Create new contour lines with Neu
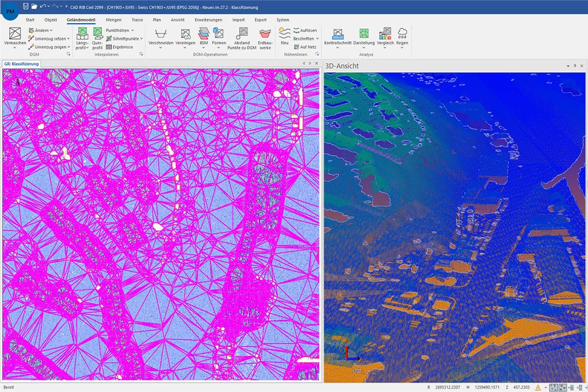 tap(284, 36)
